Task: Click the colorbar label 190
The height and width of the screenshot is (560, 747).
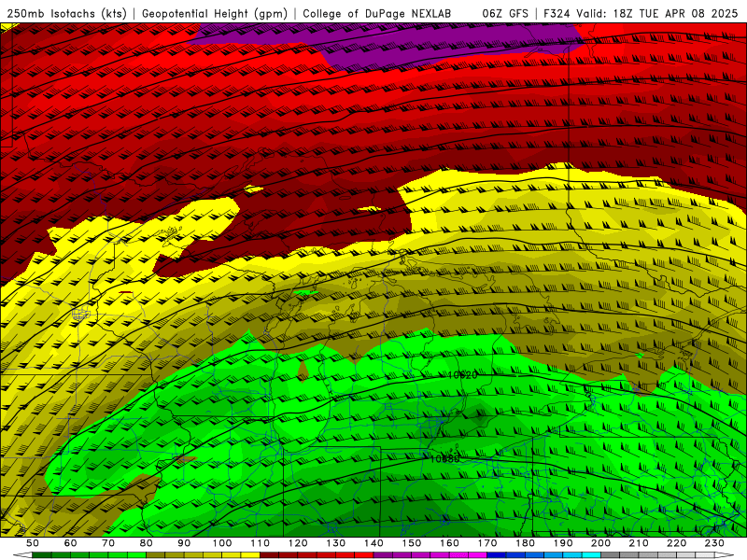Action: 563,543
